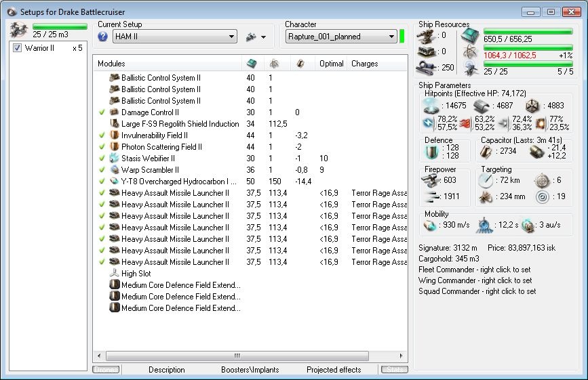Viewport: 588px width, 380px height.
Task: Toggle the Stasis Webifier II active checkmark
Action: (x=102, y=159)
